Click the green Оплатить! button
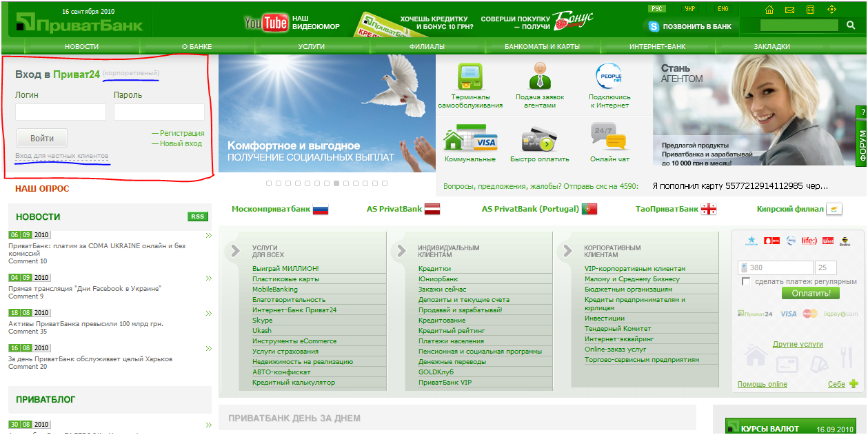The width and height of the screenshot is (868, 435). point(811,293)
